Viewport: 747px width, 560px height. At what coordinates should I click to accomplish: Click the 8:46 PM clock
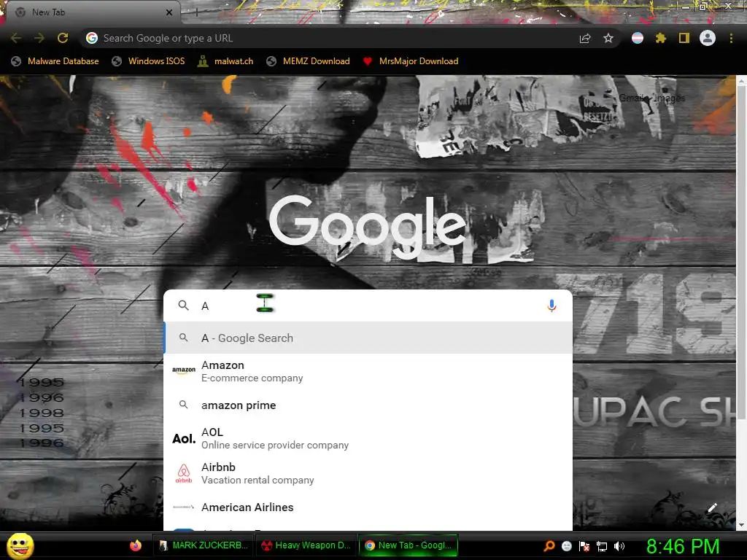(683, 546)
